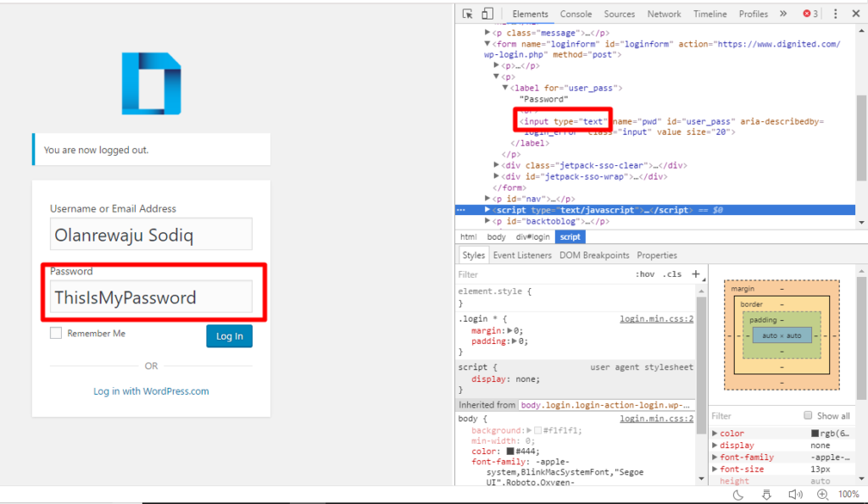Click the background #f1f1f1 color swatch
The width and height of the screenshot is (868, 504).
click(x=537, y=429)
